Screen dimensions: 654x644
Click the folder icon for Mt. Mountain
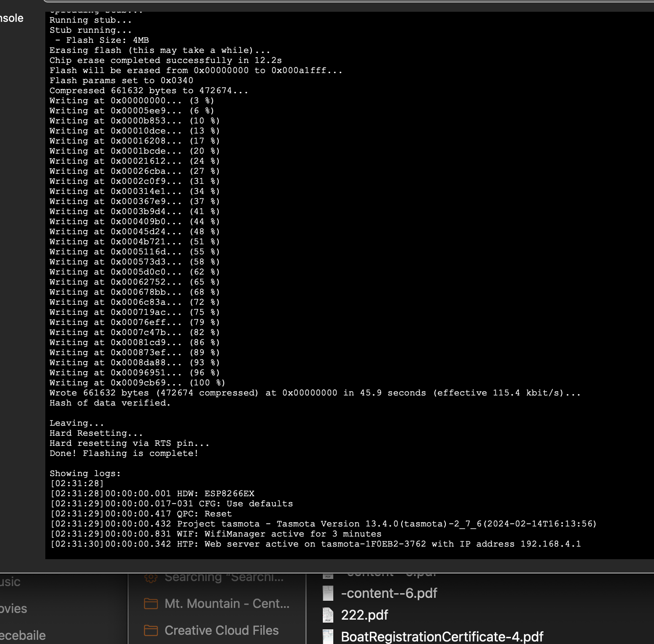151,604
